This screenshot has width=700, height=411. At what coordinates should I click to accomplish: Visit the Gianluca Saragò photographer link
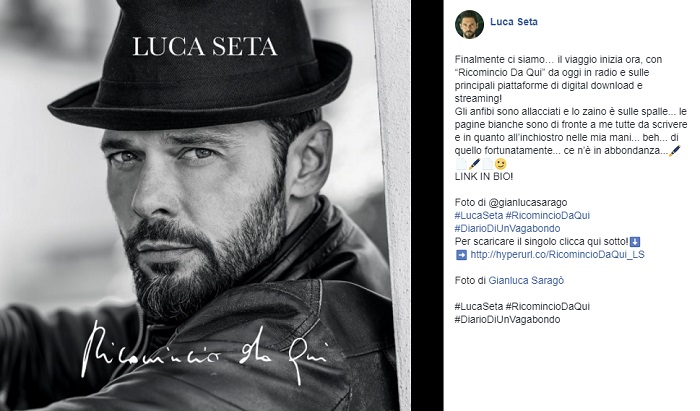526,281
